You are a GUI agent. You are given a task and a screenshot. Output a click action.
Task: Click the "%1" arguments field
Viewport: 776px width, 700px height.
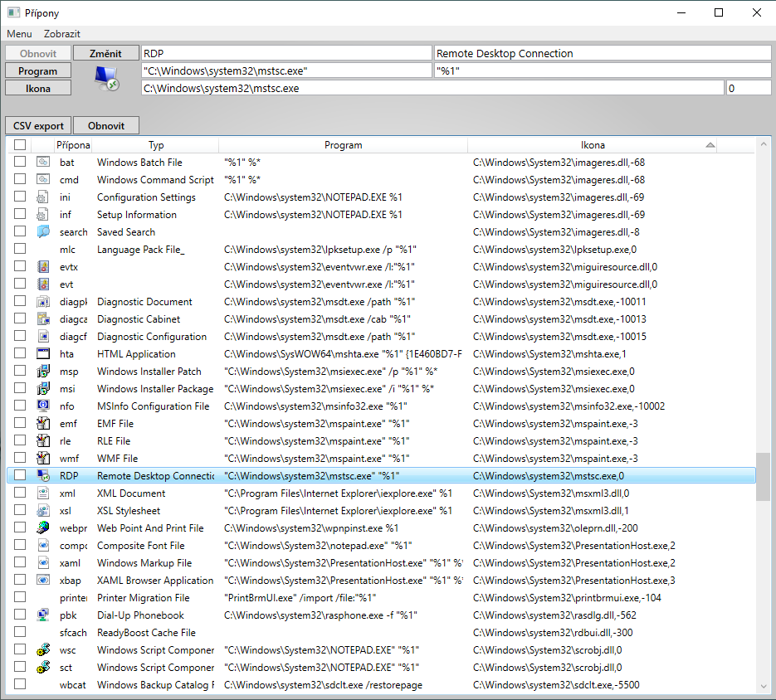pos(603,70)
